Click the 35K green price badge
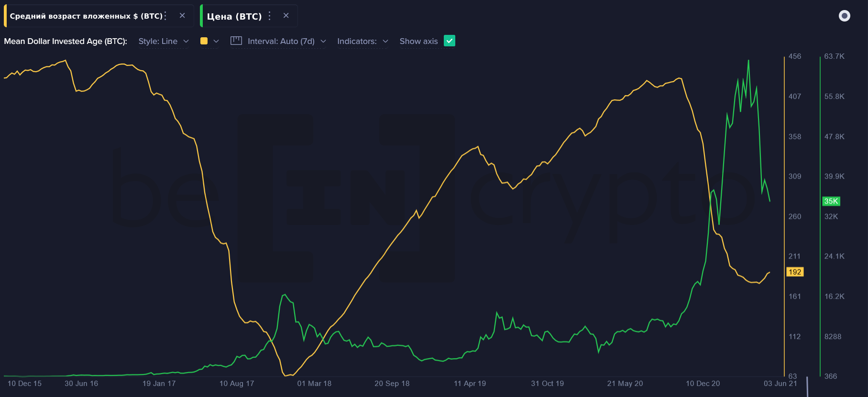Viewport: 868px width, 397px height. [831, 201]
